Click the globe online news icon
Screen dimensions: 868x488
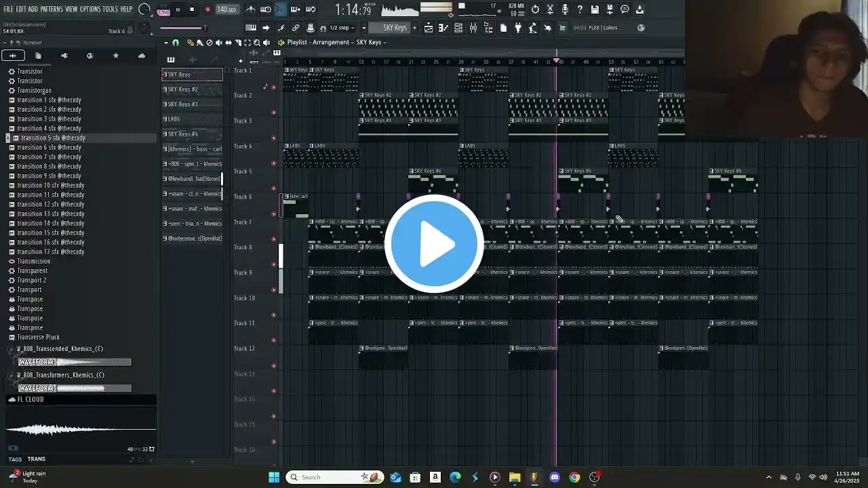(642, 28)
